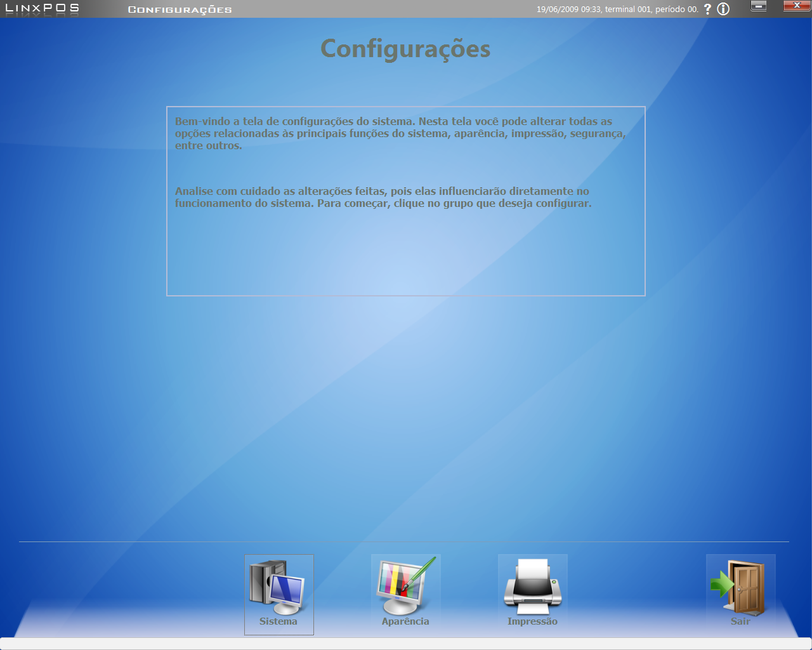The image size is (812, 650).
Task: Click the small-caps Configurações title bar label
Action: [180, 10]
